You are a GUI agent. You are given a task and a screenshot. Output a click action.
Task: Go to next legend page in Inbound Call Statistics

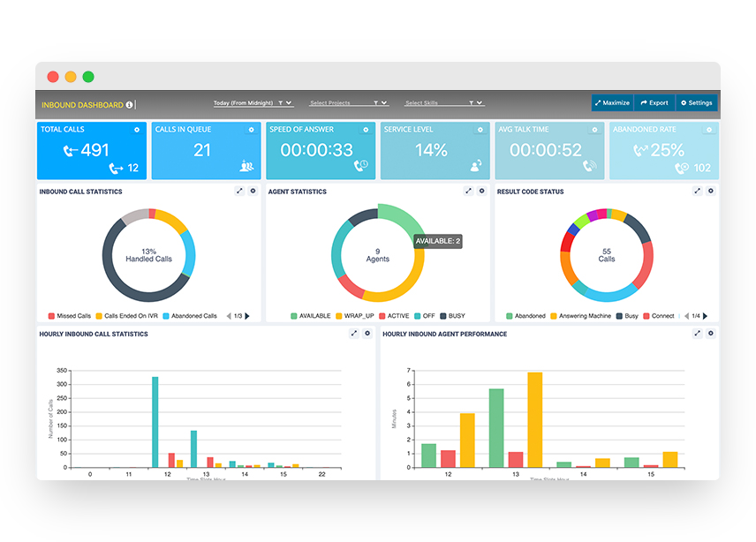pyautogui.click(x=247, y=316)
